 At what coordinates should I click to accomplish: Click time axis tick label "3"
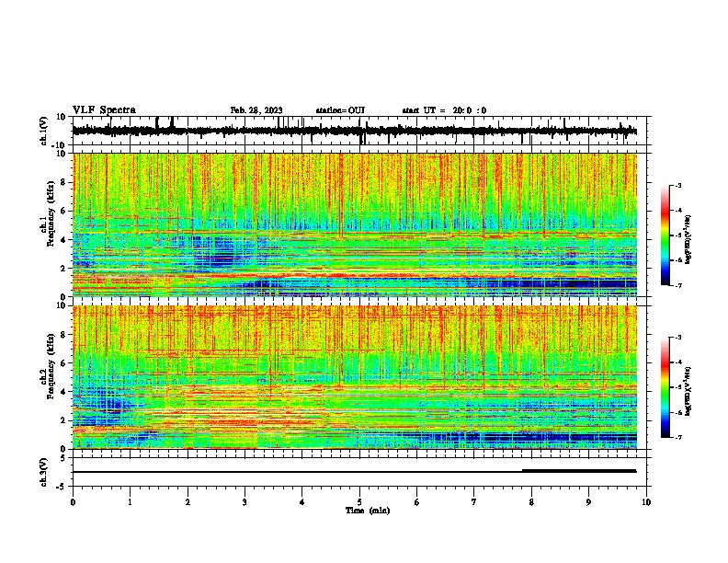click(x=245, y=502)
